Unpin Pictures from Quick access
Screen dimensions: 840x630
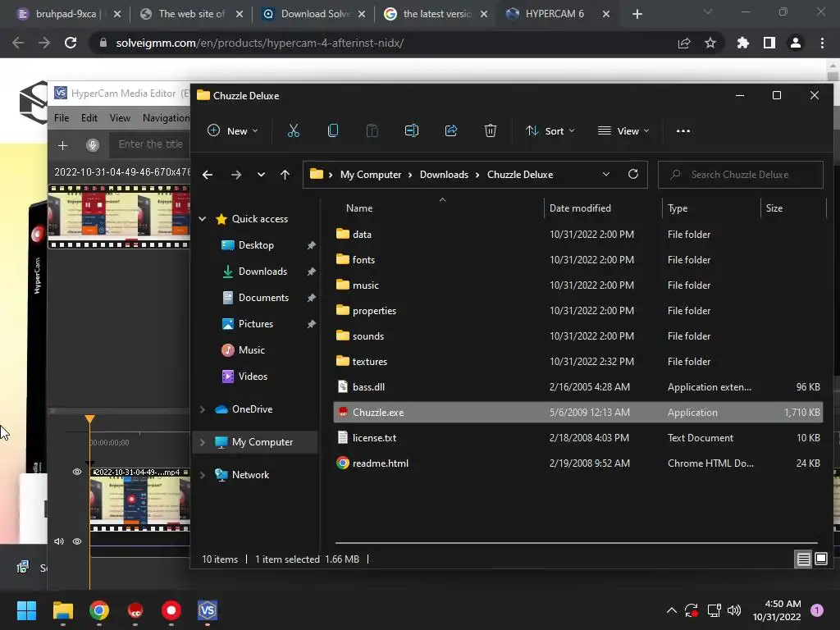pos(311,323)
